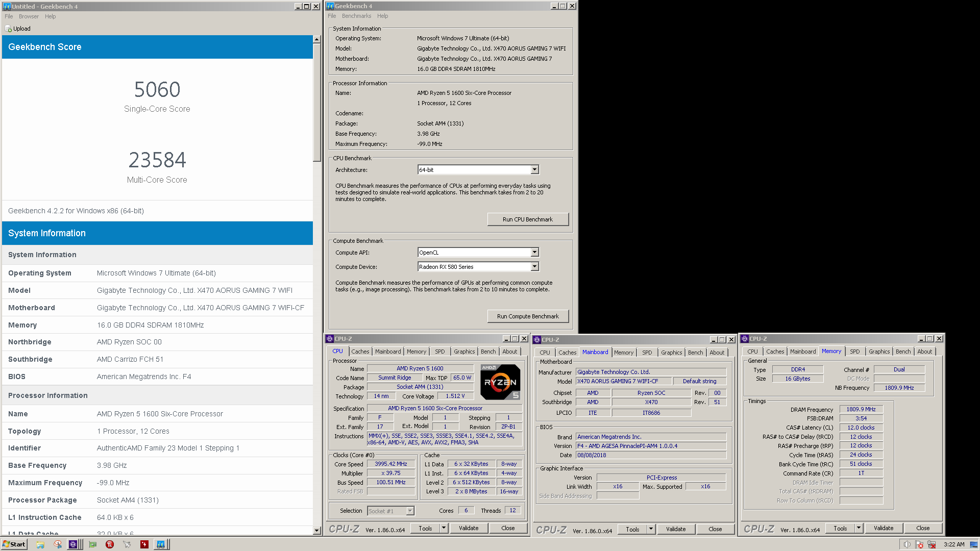Expand the Compute API OpenCL dropdown
This screenshot has width=980, height=551.
click(534, 253)
